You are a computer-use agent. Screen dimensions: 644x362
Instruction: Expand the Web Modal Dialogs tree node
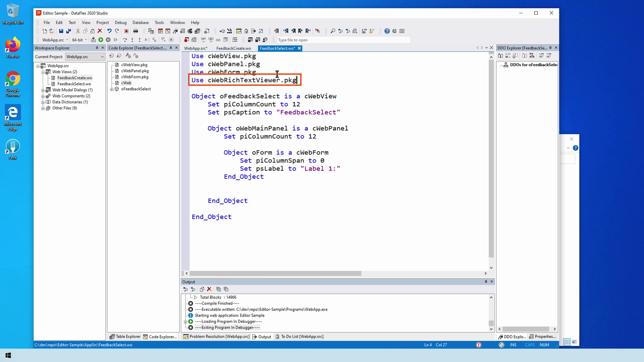point(43,90)
